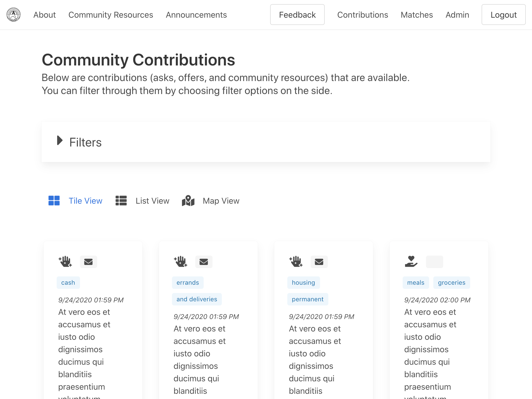Click the Map View marker icon
The image size is (532, 399).
[188, 201]
